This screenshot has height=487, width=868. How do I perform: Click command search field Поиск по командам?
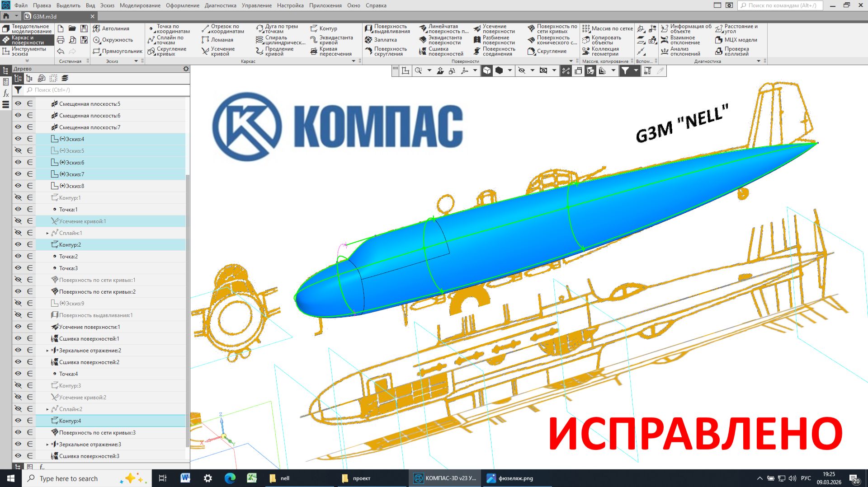(780, 5)
